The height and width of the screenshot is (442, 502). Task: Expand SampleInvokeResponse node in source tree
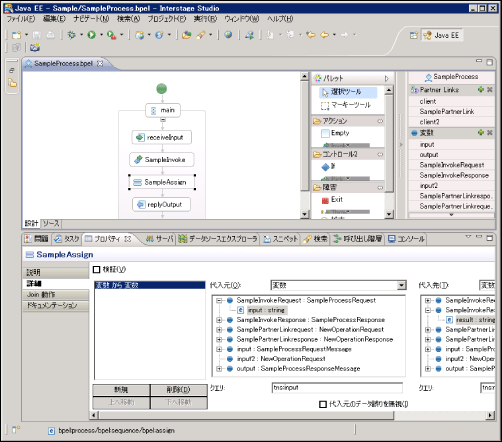tap(219, 320)
